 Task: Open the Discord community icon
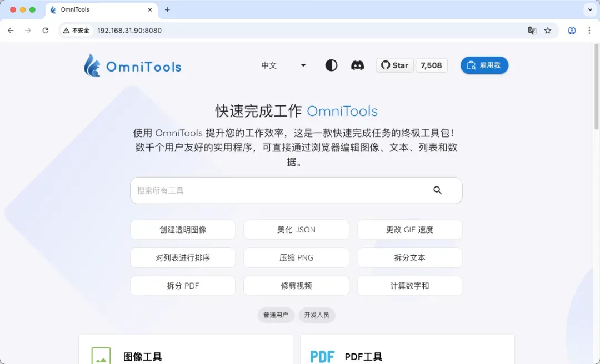pos(357,65)
